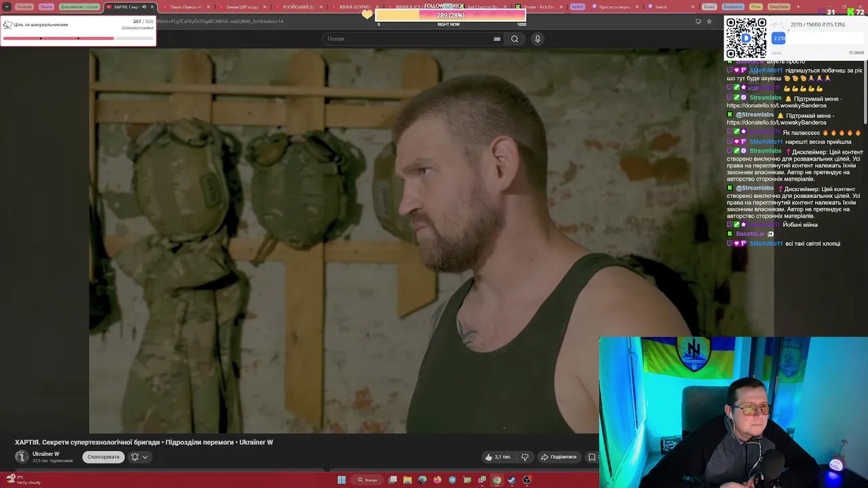Expand the Dota2 tab group

(709, 7)
